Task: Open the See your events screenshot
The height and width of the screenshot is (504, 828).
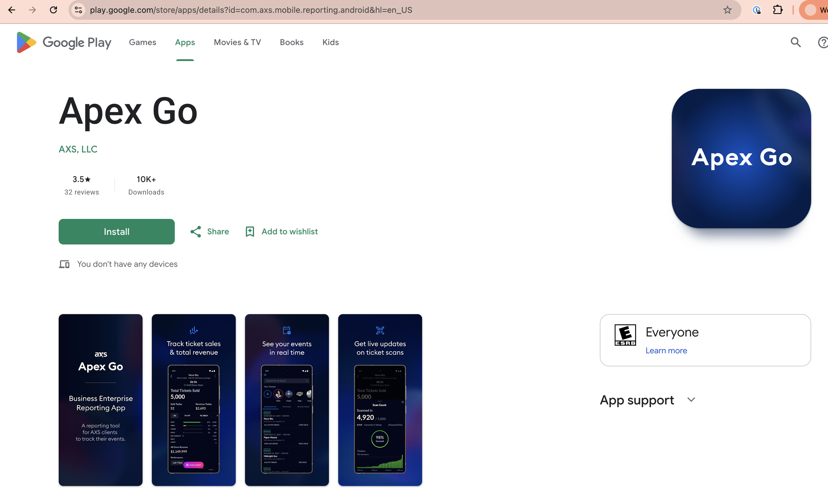Action: click(286, 400)
